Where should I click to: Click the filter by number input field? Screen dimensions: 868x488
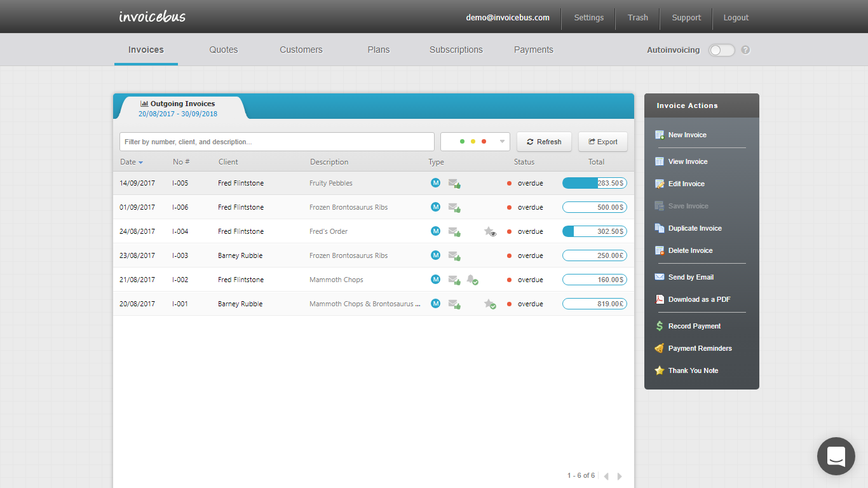[276, 141]
